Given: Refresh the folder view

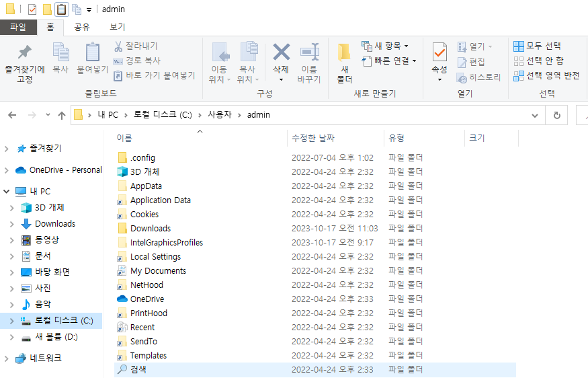Looking at the screenshot, I should [x=557, y=115].
